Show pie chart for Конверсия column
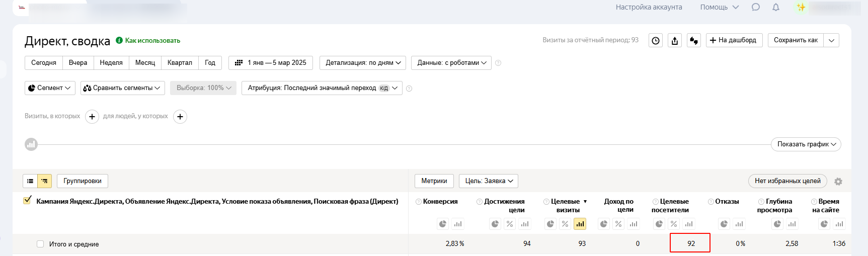Viewport: 868px width, 256px height. (x=443, y=224)
